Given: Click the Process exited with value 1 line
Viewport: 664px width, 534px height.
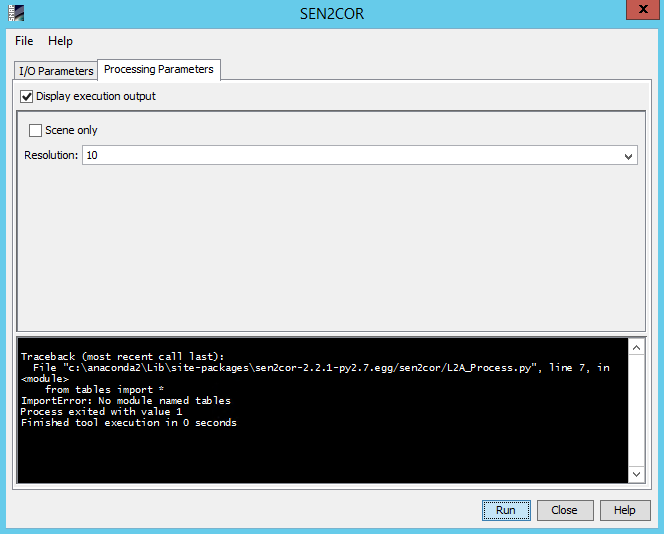Looking at the screenshot, I should (x=101, y=412).
